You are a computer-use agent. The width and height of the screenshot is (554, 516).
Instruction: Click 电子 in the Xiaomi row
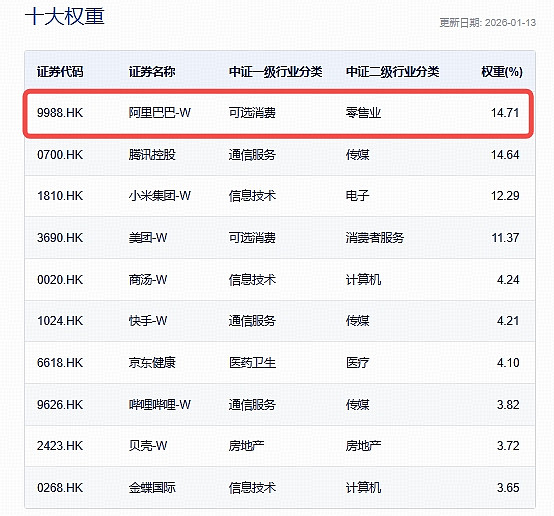click(357, 196)
